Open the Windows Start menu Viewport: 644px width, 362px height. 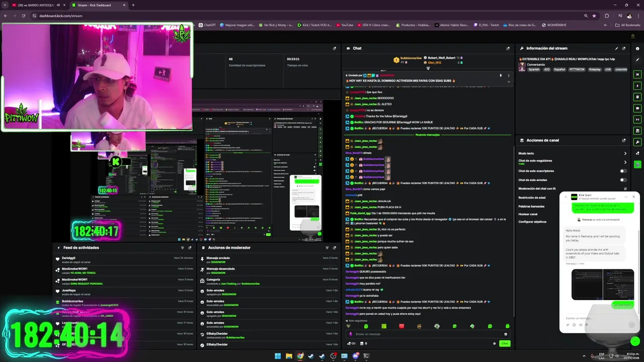278,356
